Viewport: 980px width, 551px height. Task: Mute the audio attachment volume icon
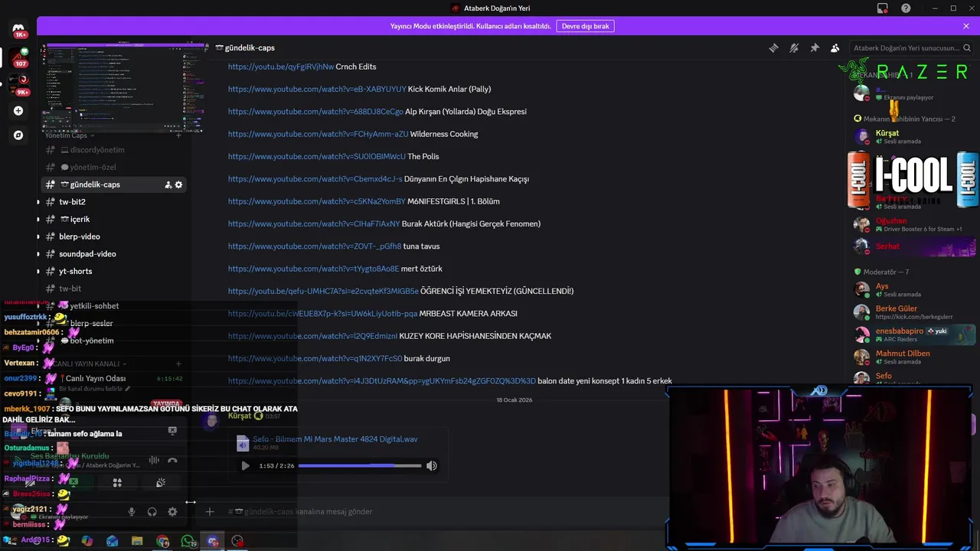point(432,465)
